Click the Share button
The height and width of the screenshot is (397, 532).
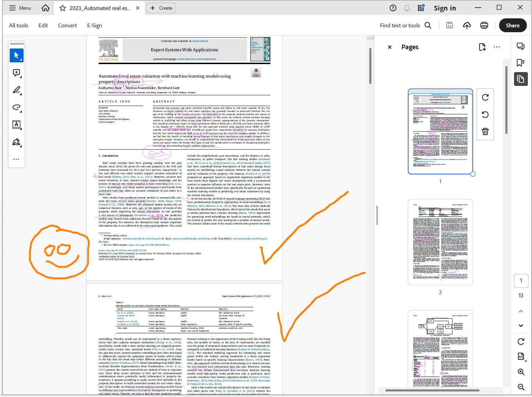(513, 25)
